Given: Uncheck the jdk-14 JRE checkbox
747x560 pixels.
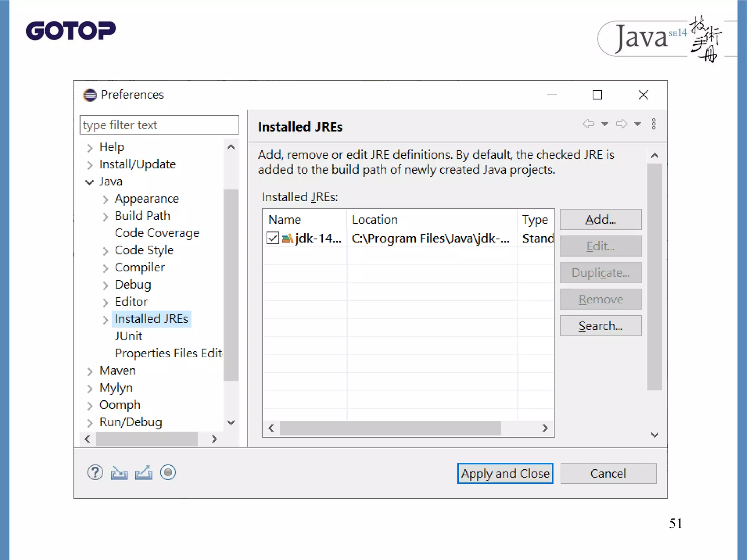Looking at the screenshot, I should tap(273, 238).
